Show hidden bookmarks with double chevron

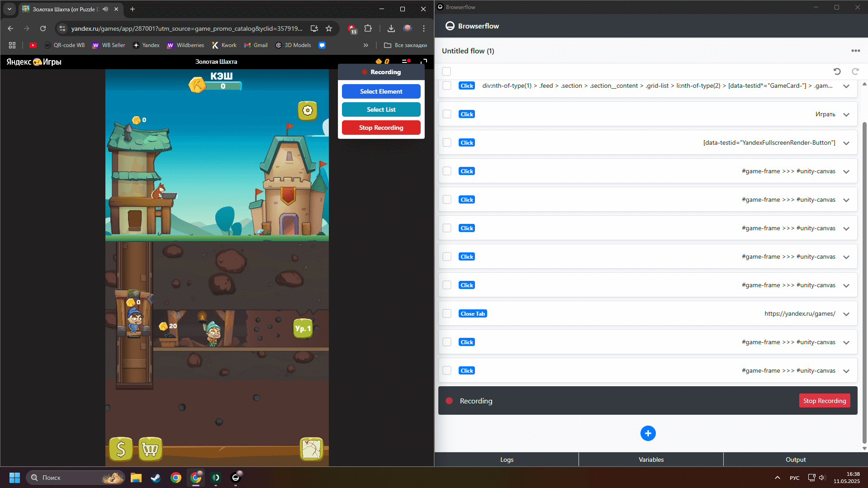pos(365,45)
